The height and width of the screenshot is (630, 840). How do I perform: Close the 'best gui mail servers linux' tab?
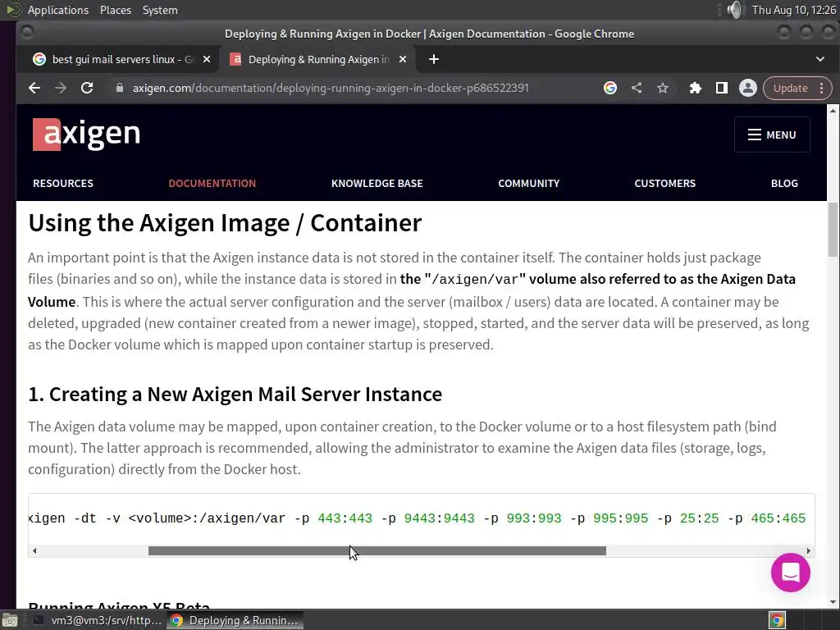tap(207, 59)
